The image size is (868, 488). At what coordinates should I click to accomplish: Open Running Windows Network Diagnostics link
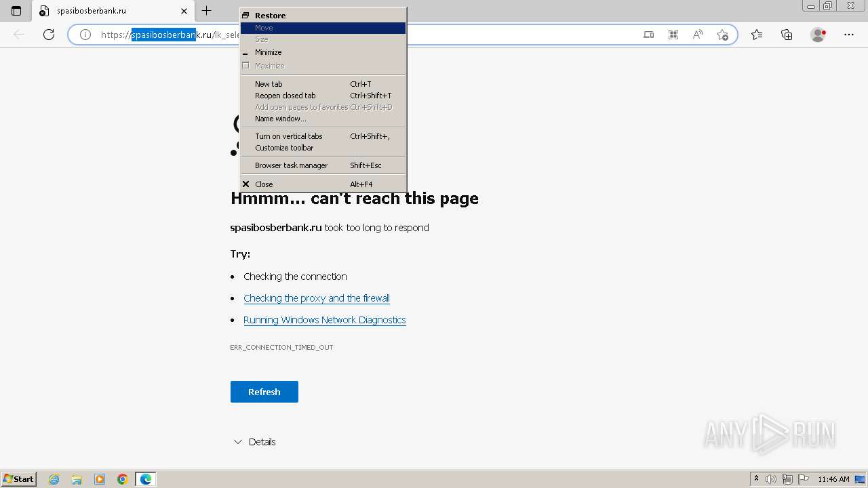tap(325, 320)
